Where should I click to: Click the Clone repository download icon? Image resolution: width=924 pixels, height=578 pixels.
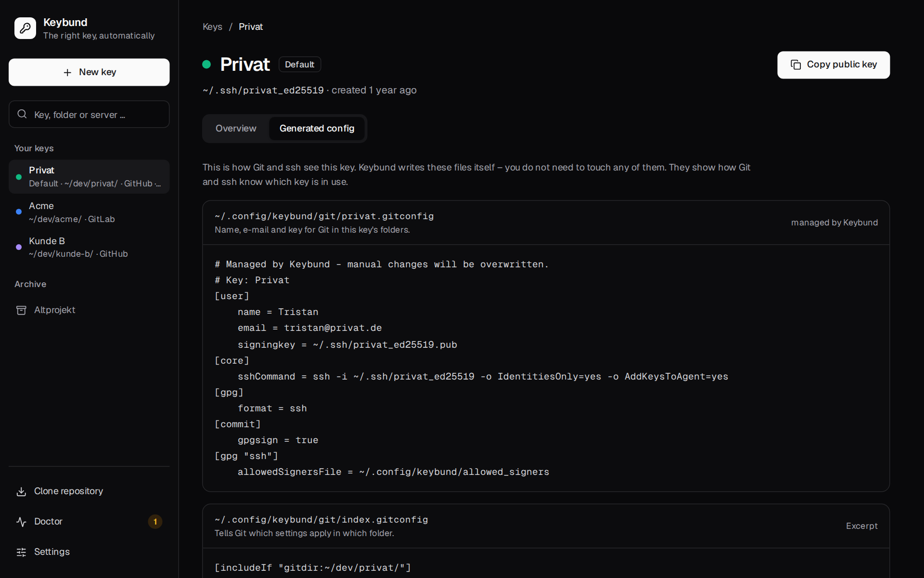[x=21, y=491]
